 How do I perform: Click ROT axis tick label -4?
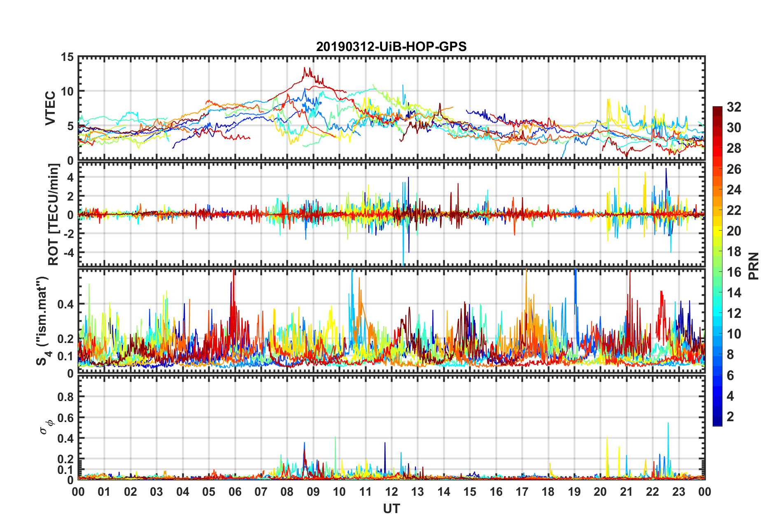pyautogui.click(x=69, y=252)
